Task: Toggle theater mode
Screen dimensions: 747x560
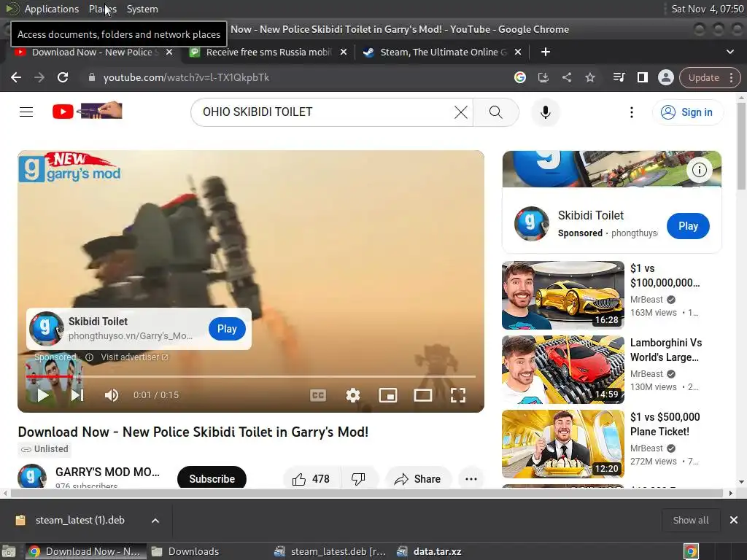Action: (422, 395)
